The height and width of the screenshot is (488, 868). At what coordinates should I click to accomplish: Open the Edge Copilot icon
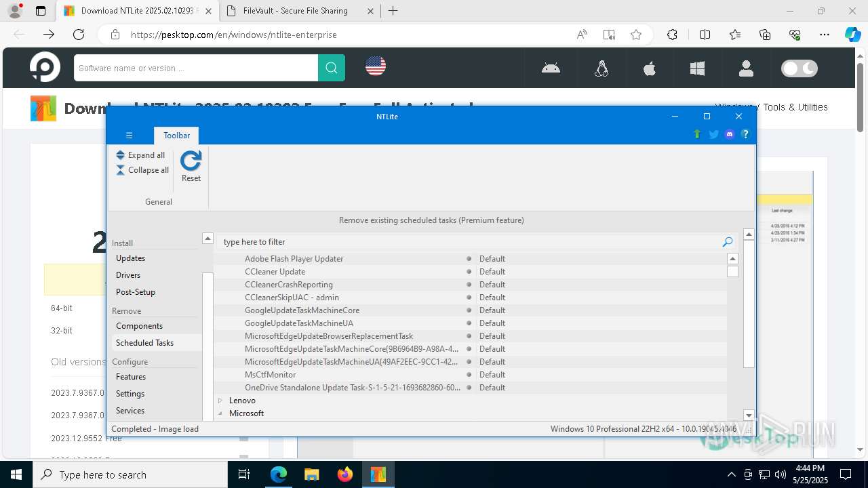point(852,35)
